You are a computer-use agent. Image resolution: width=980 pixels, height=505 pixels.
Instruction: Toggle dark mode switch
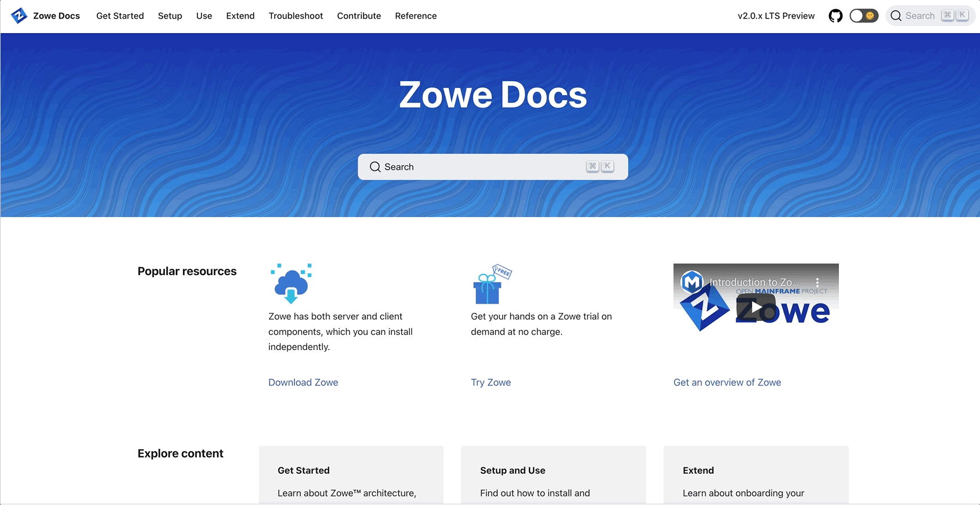pyautogui.click(x=864, y=16)
